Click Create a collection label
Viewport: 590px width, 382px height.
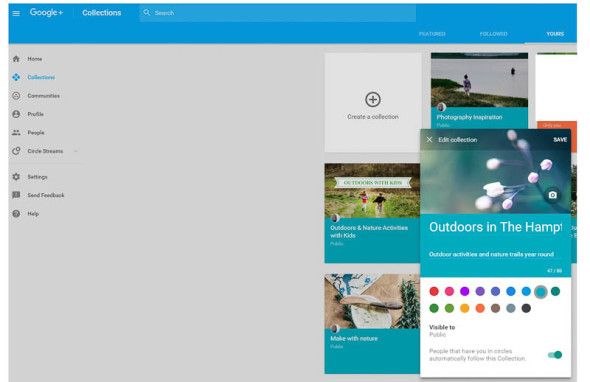[373, 117]
